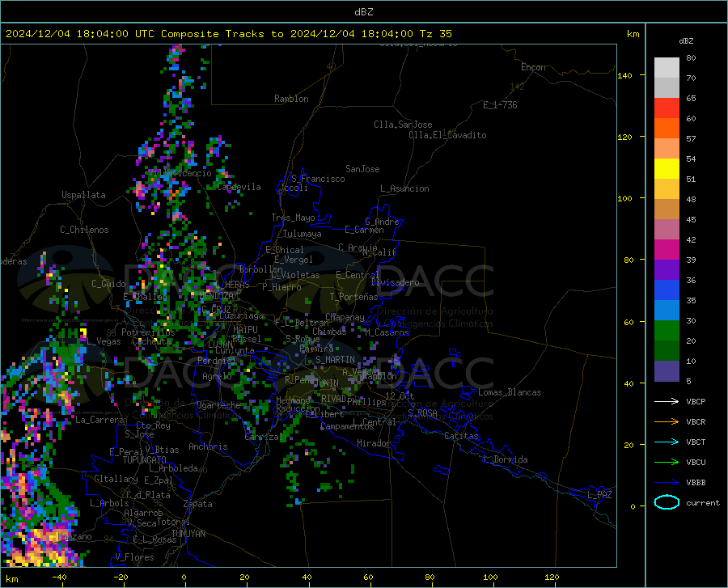Click the TUNUYAN label near the bottom
This screenshot has height=588, width=728.
188,533
